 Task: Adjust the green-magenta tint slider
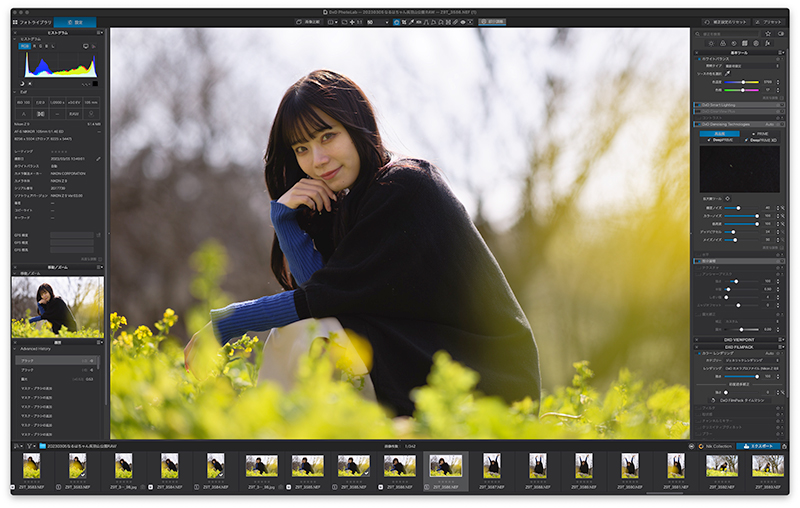[x=743, y=90]
